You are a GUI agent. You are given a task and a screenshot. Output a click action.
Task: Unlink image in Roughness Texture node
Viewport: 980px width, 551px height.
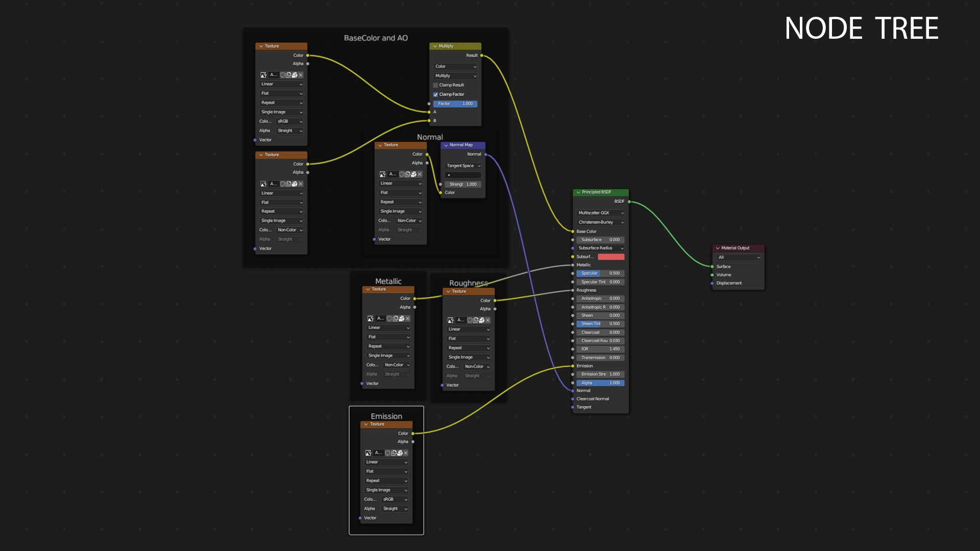point(487,320)
